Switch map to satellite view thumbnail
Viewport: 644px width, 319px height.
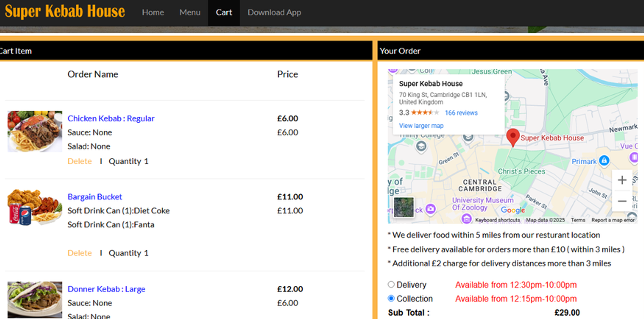(x=403, y=207)
